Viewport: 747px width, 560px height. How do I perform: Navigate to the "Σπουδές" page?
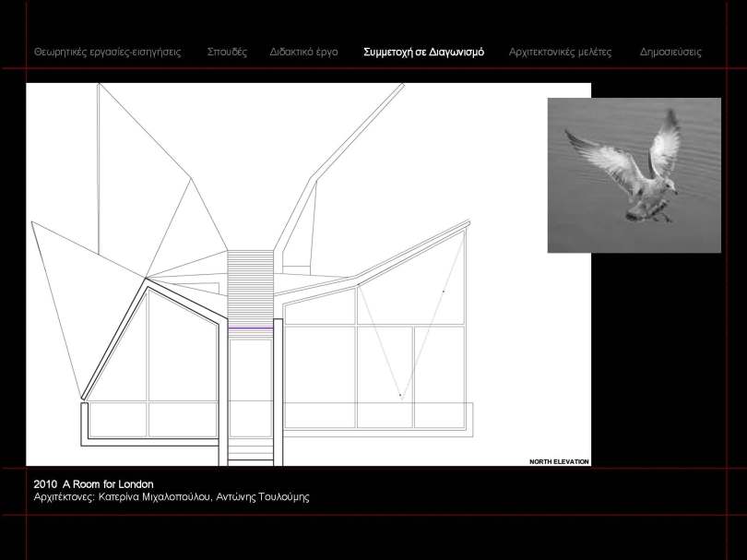click(228, 52)
